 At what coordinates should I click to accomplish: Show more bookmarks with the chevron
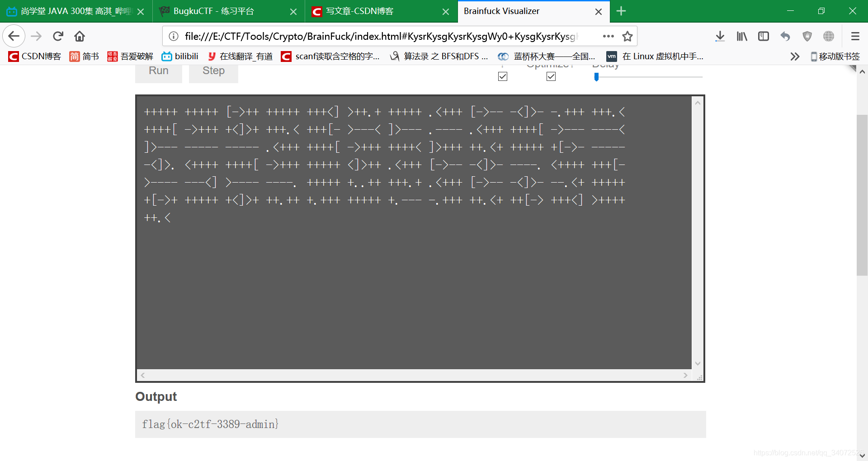[794, 56]
